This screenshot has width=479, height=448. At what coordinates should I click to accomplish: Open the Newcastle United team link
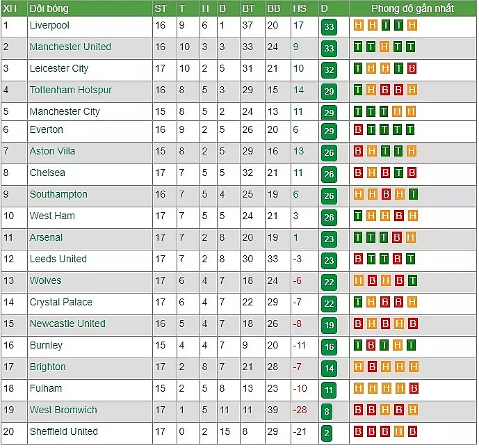tap(67, 323)
